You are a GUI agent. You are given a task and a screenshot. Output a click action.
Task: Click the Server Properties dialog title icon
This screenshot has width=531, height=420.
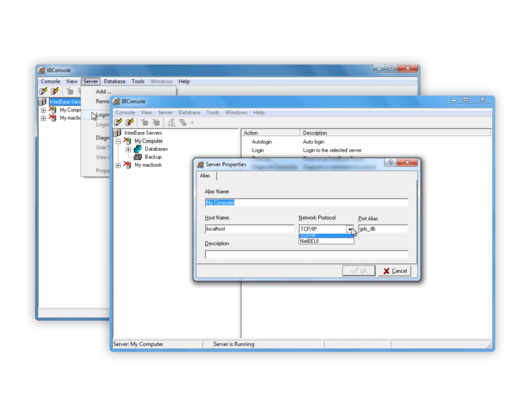click(x=200, y=164)
